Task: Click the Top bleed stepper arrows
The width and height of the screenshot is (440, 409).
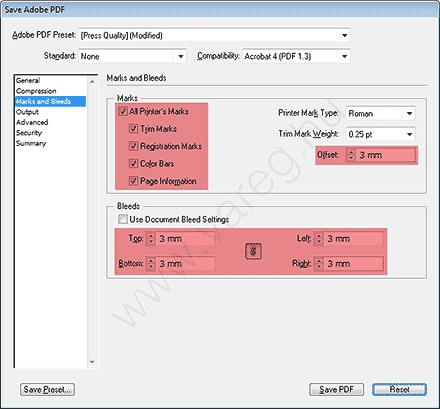Action: coord(151,239)
